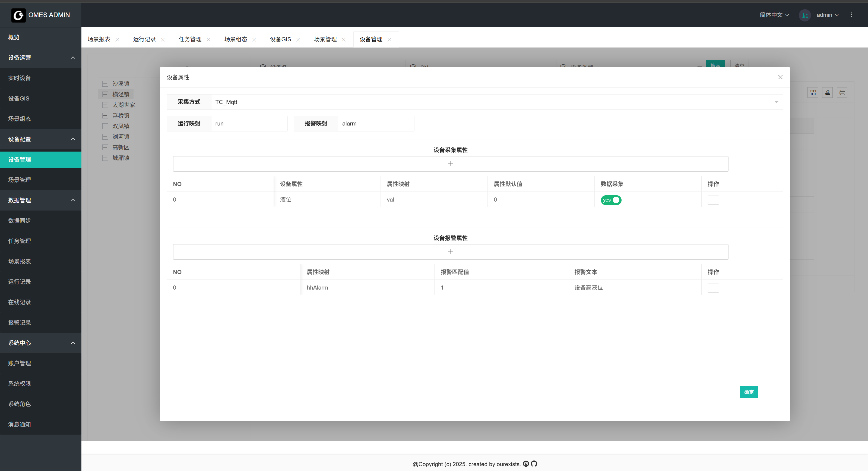This screenshot has width=868, height=471.
Task: Click the OMES ADMIN logo icon
Action: (x=18, y=15)
